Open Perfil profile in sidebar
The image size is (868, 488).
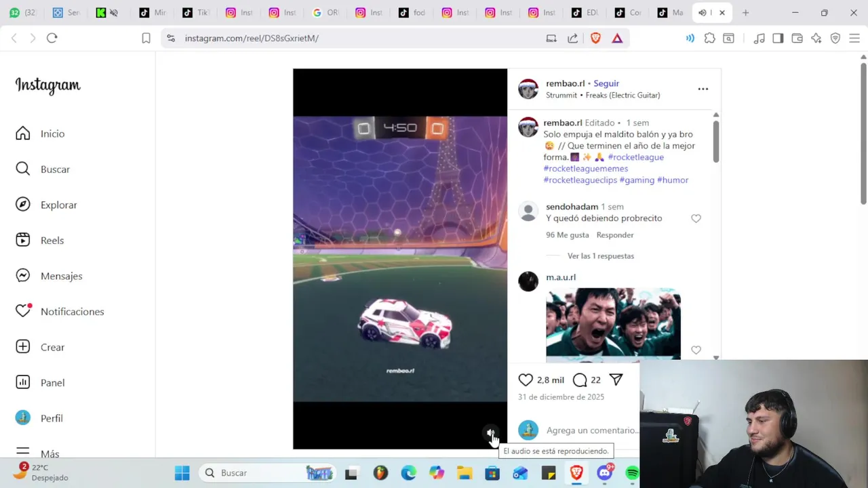pyautogui.click(x=39, y=418)
